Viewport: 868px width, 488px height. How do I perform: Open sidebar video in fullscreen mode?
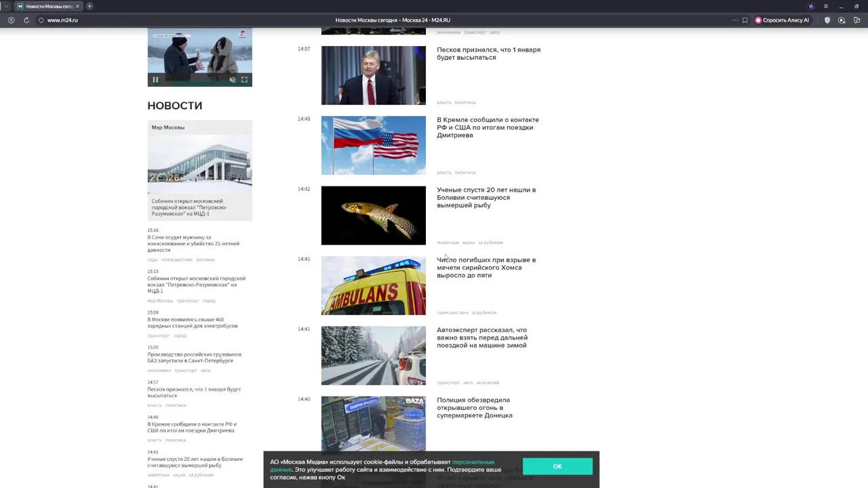pyautogui.click(x=244, y=80)
